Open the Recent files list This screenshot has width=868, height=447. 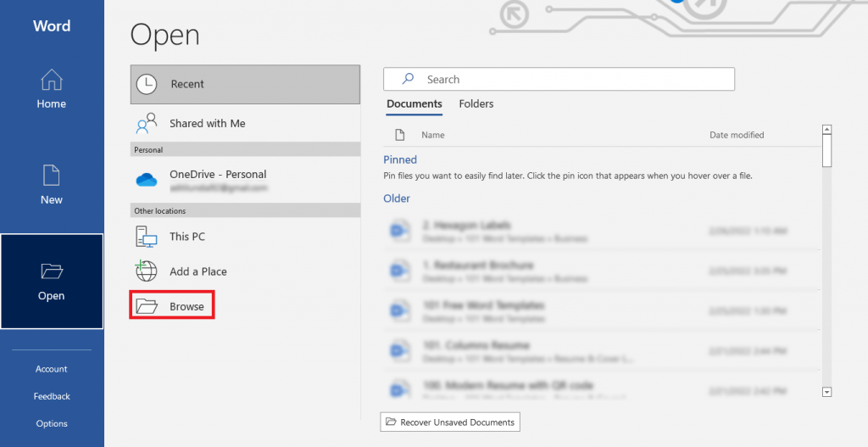(245, 84)
